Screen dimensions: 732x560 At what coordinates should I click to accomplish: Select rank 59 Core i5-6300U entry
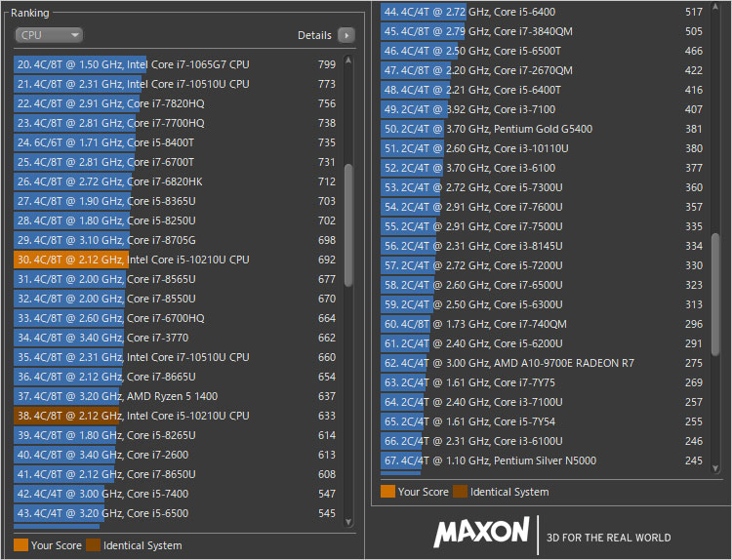point(543,304)
